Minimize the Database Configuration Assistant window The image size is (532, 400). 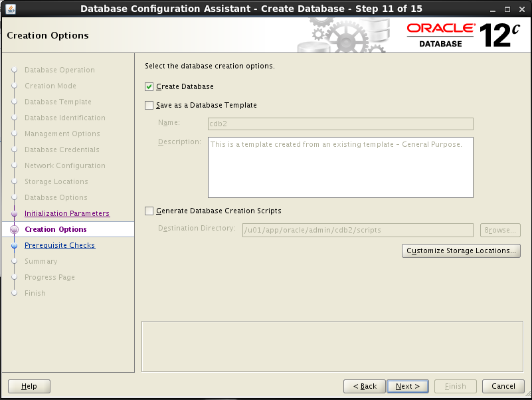(493, 9)
